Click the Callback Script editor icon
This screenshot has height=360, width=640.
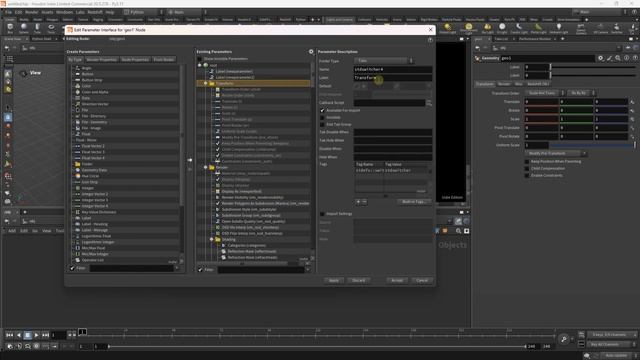point(429,103)
